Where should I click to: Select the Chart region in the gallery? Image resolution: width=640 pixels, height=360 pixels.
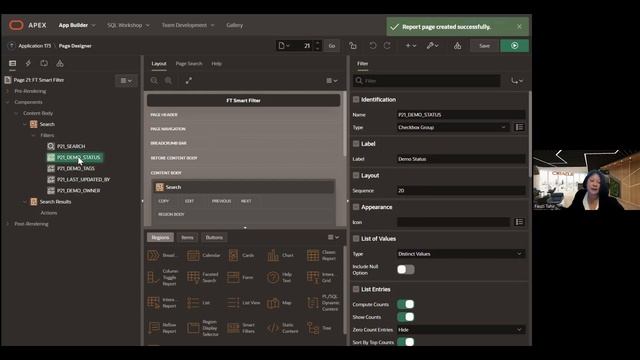point(280,256)
